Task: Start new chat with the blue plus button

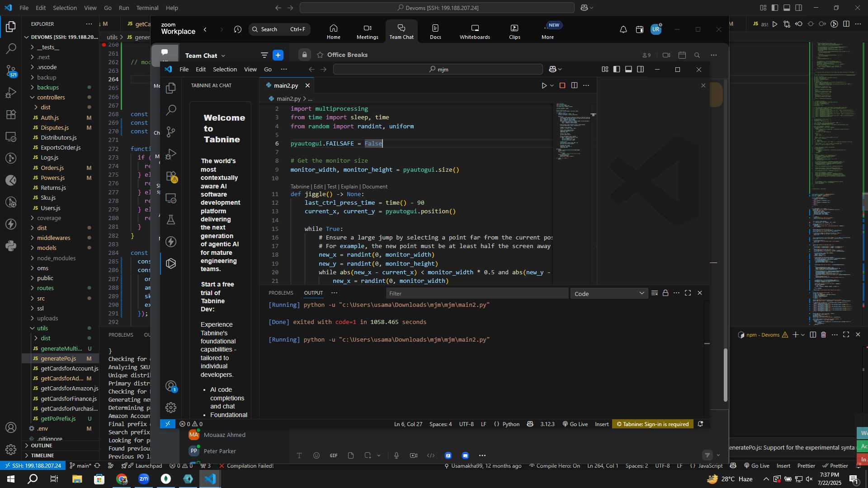Action: point(278,55)
